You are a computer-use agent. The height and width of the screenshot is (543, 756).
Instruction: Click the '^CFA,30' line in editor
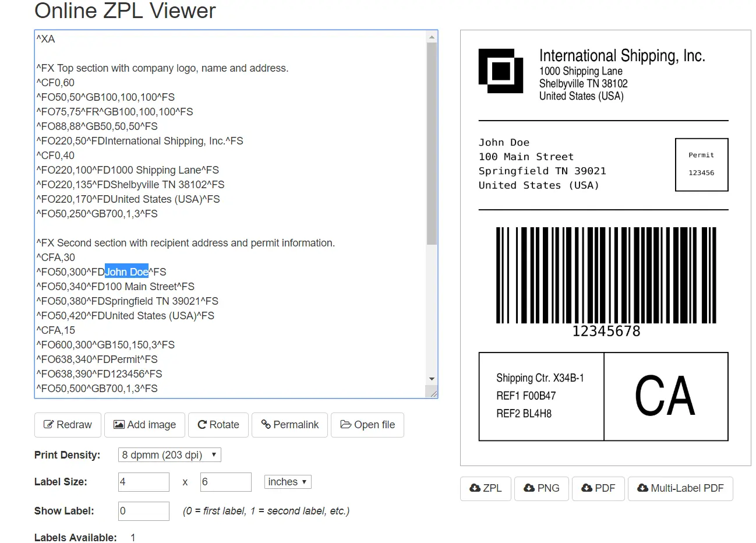click(x=55, y=258)
